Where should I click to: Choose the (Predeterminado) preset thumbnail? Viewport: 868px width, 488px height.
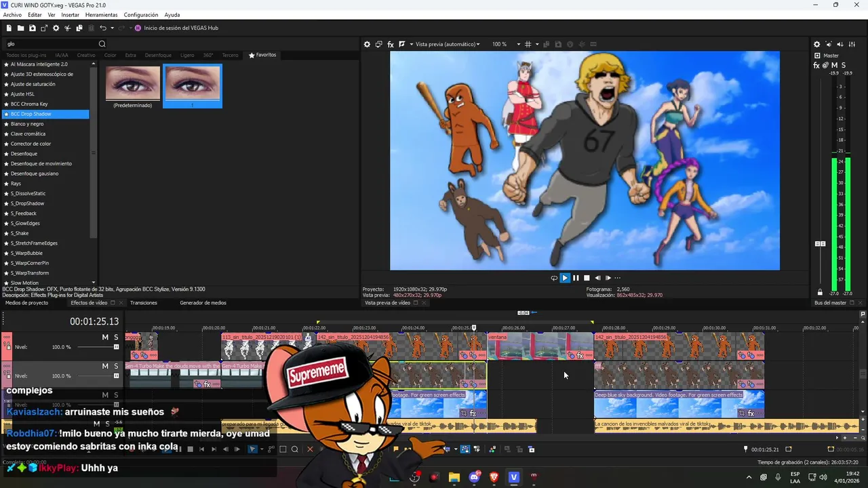pyautogui.click(x=132, y=87)
